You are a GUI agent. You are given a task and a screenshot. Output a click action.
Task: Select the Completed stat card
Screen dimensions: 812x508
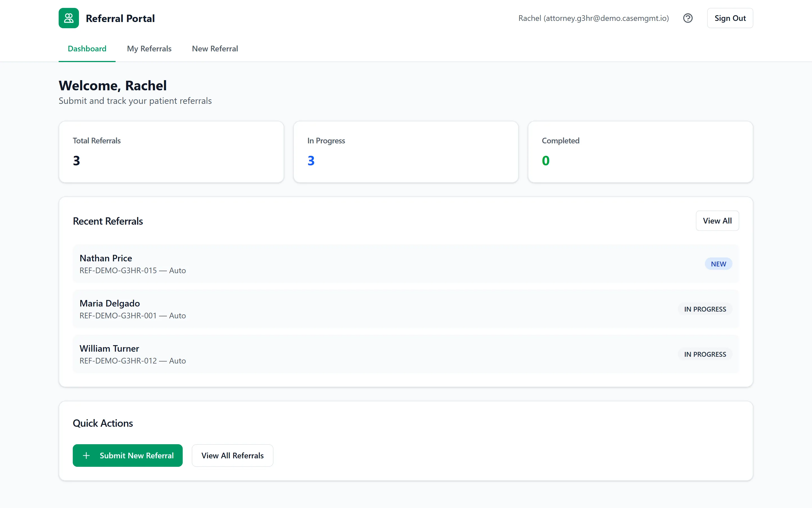pyautogui.click(x=640, y=152)
